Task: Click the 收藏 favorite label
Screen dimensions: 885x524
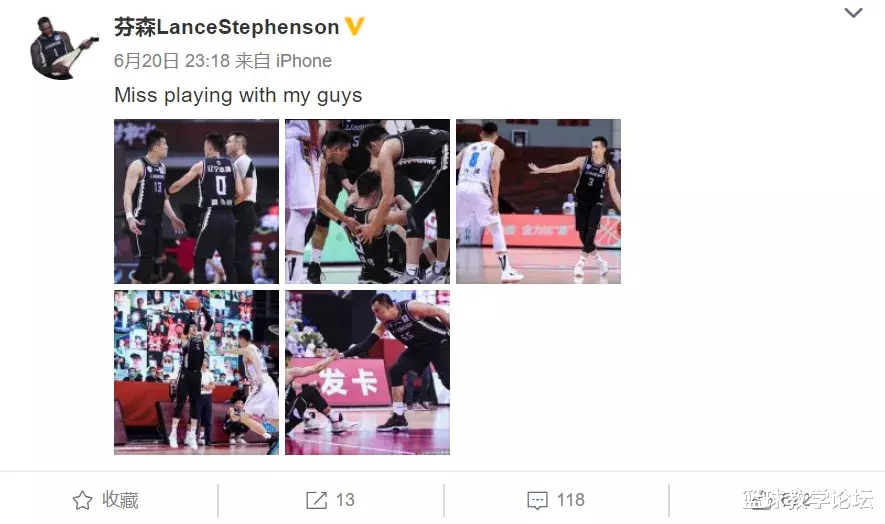Action: (x=120, y=500)
